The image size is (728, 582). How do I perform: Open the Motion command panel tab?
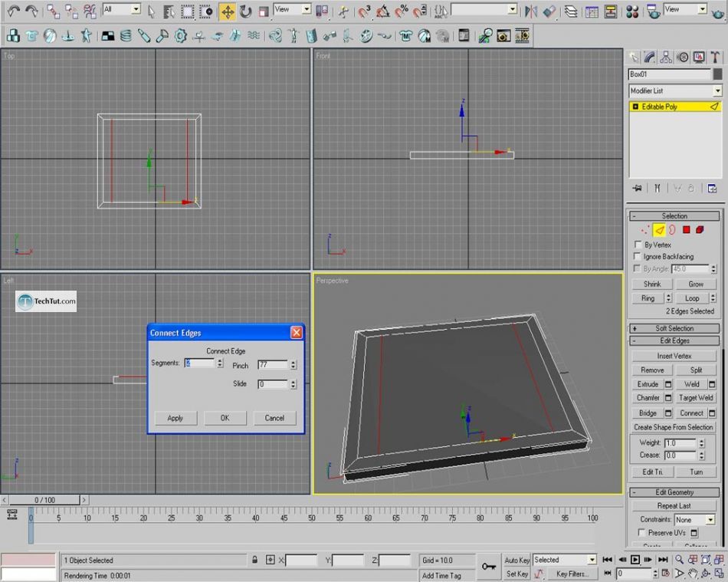(x=683, y=58)
